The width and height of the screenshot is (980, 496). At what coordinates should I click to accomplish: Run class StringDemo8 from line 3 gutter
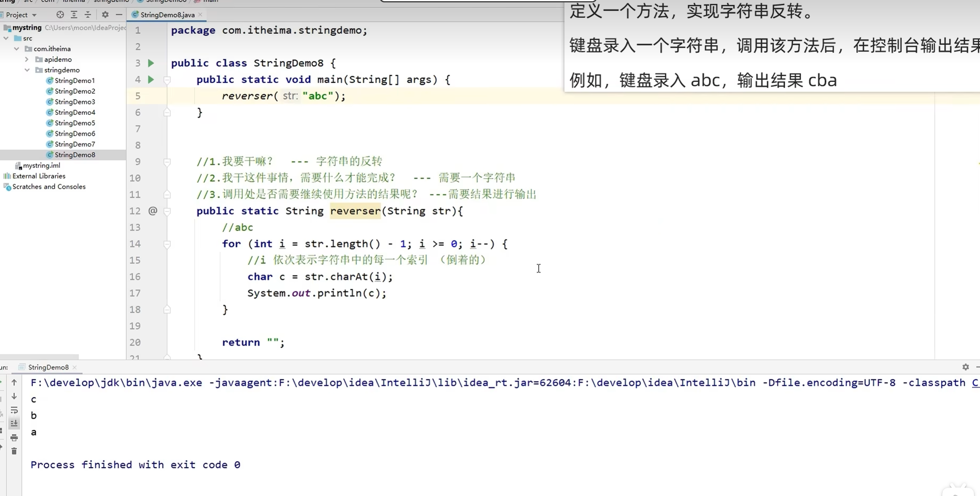pyautogui.click(x=151, y=63)
